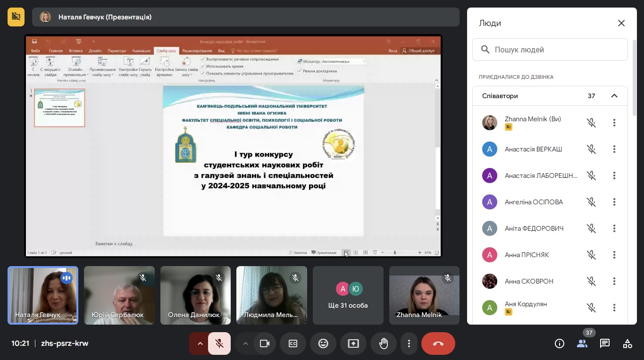Toggle the microphone mute button
Screen dimensions: 644x360
click(219, 343)
